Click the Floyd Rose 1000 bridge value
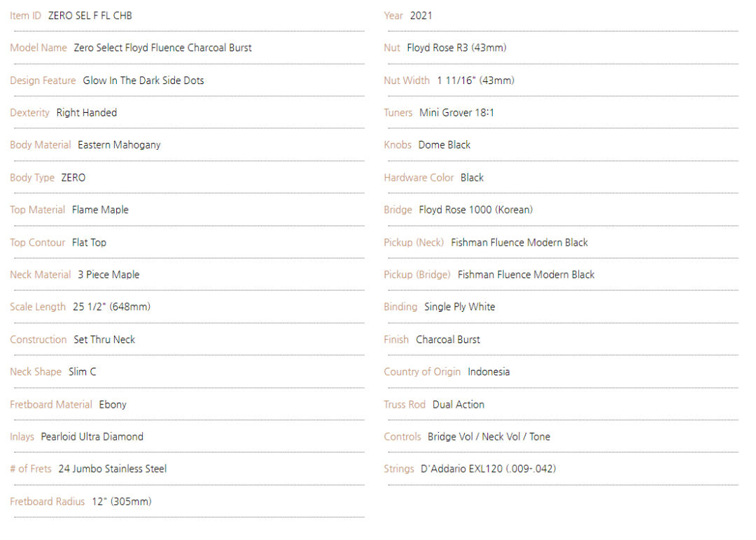This screenshot has height=540, width=756. coord(476,210)
